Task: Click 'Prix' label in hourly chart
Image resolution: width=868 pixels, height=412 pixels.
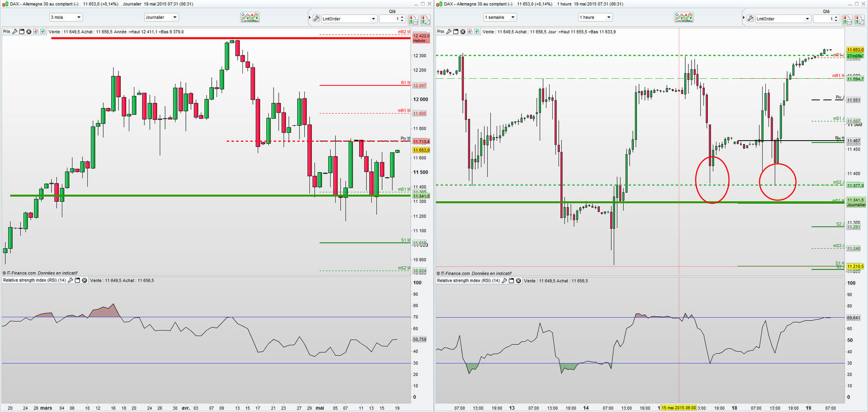Action: pos(441,32)
